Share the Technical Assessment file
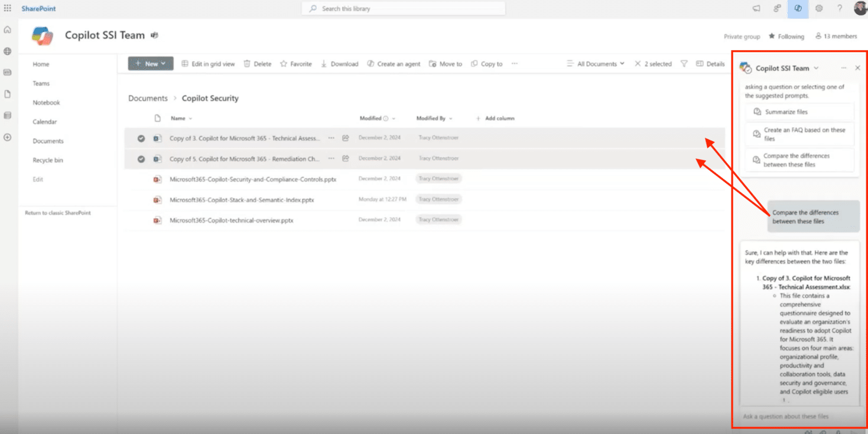This screenshot has width=868, height=434. click(x=346, y=138)
